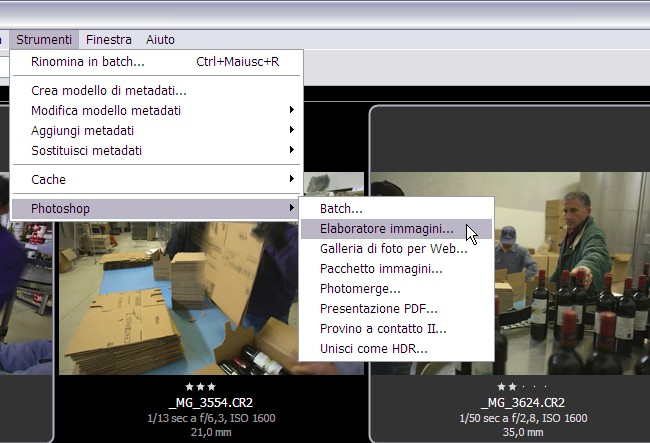Select the wine bottles photo thumbnail

[572, 274]
